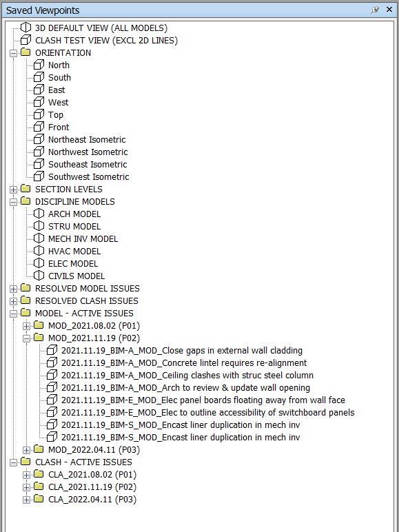Click the CLASH TEST VIEW perspective cube icon
This screenshot has width=399, height=532.
point(25,40)
